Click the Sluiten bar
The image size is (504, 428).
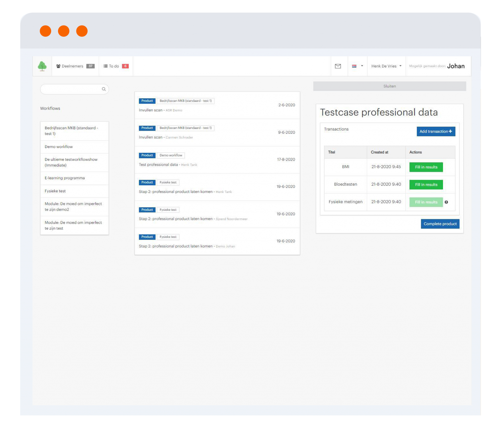pos(389,86)
